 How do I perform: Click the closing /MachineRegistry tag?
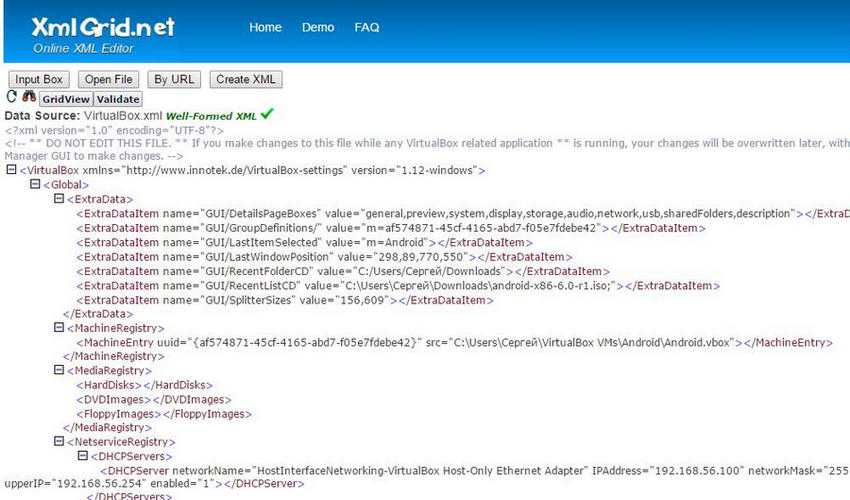pos(114,356)
